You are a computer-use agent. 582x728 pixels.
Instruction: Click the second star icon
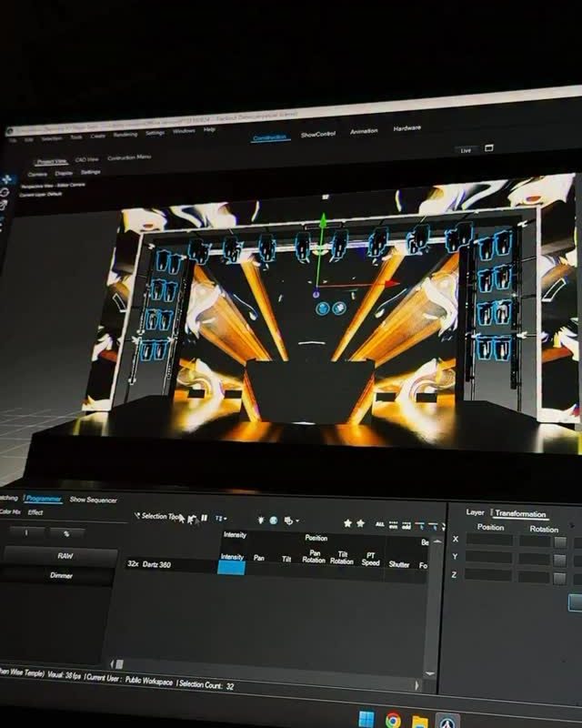coord(361,524)
